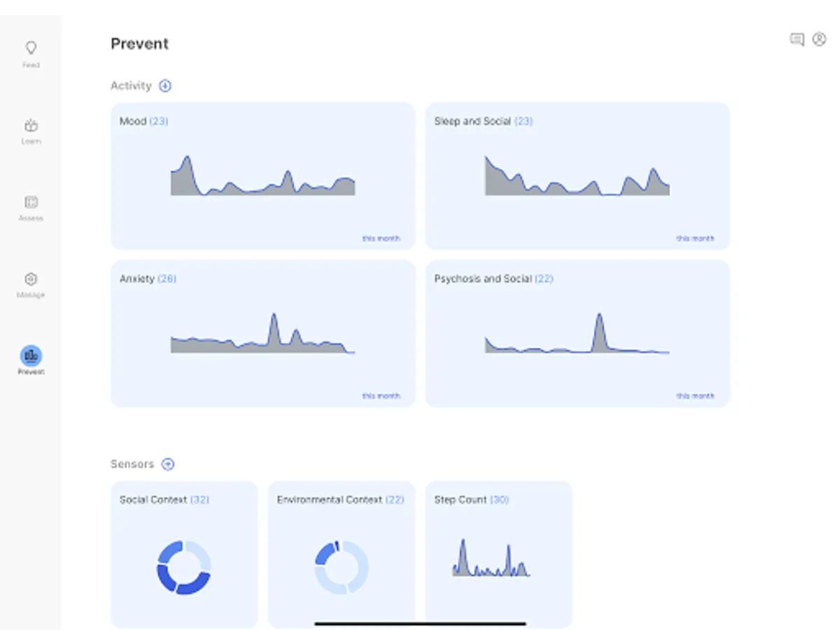Open the Manage gear icon
840x630 pixels.
coord(31,279)
